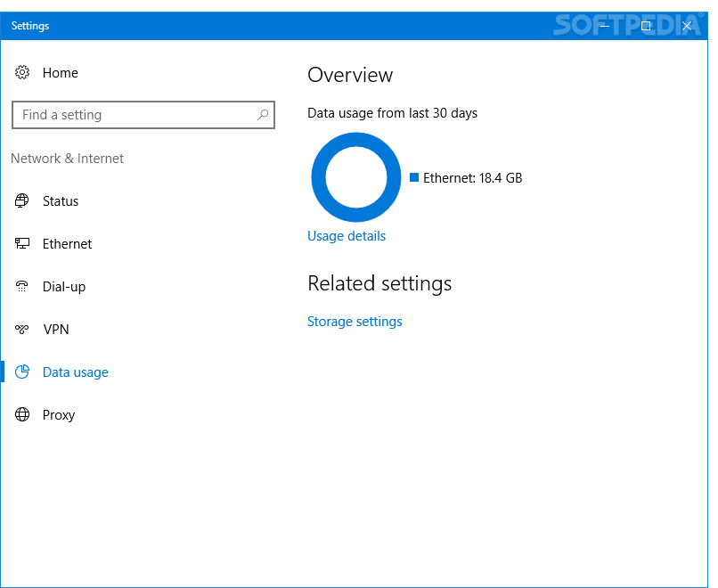The width and height of the screenshot is (718, 588).
Task: Click the Related settings heading
Action: point(379,283)
